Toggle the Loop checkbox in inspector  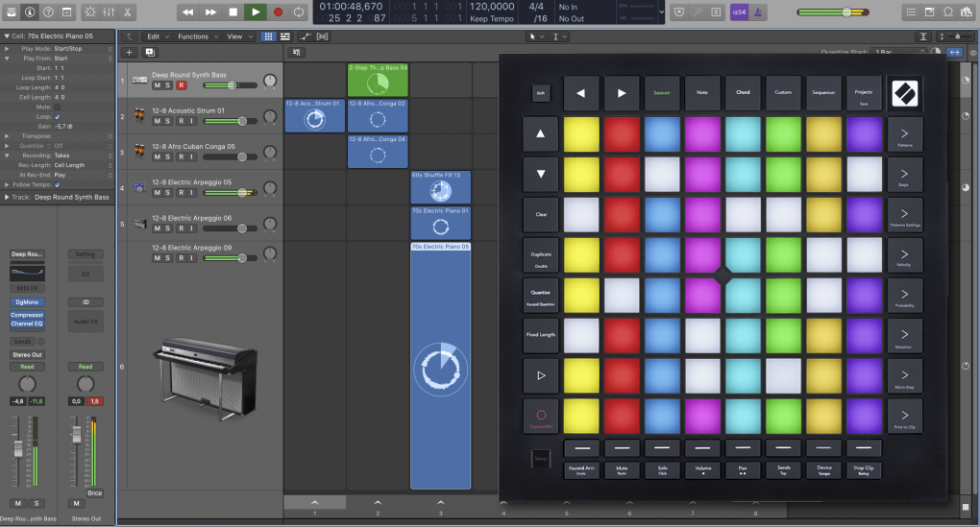(58, 117)
